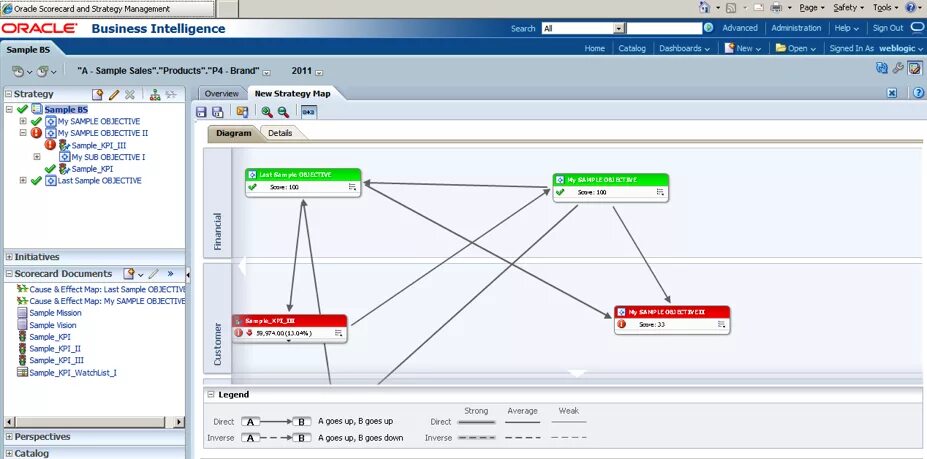
Task: Click the Save As strategy map icon
Action: click(x=217, y=112)
